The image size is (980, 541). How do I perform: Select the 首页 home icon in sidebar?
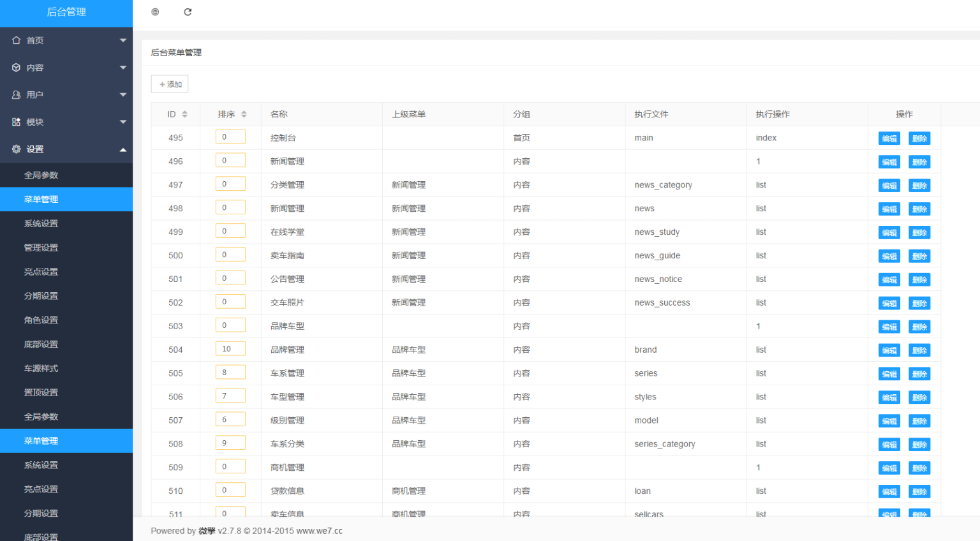(x=15, y=40)
